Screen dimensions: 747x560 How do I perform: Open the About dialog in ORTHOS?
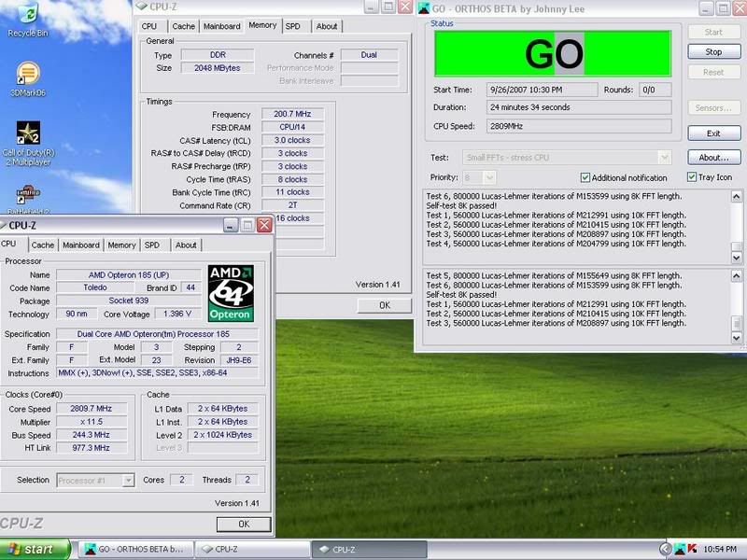pyautogui.click(x=712, y=157)
